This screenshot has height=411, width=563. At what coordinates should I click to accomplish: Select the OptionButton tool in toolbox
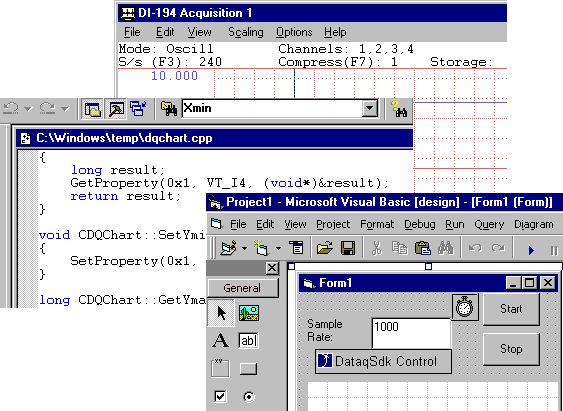(248, 397)
